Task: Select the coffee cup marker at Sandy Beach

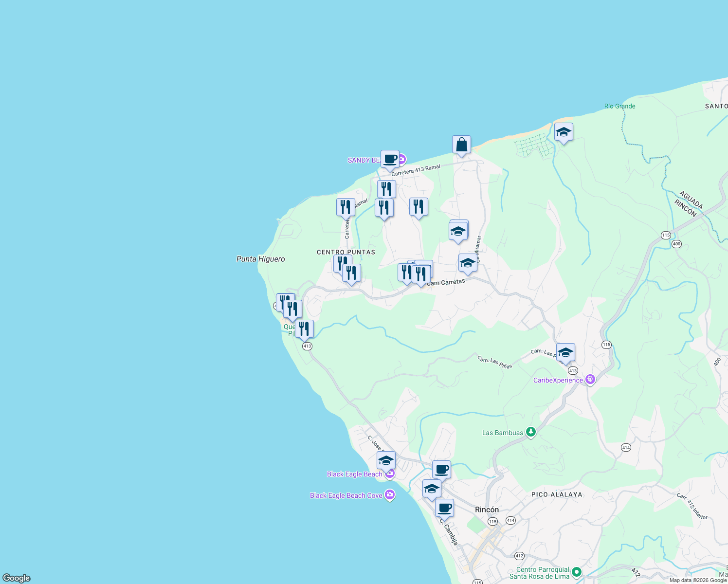Action: click(x=390, y=159)
